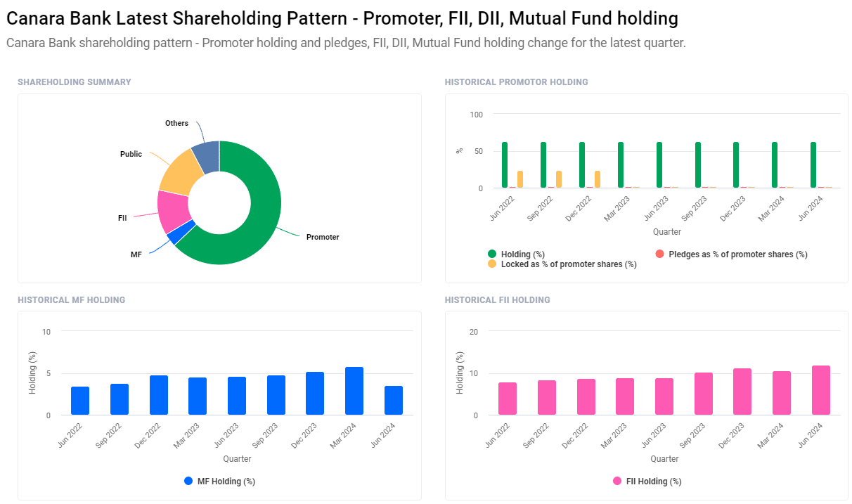This screenshot has height=504, width=852.
Task: Click the 100 y-axis value in promoter chart
Action: (x=477, y=115)
